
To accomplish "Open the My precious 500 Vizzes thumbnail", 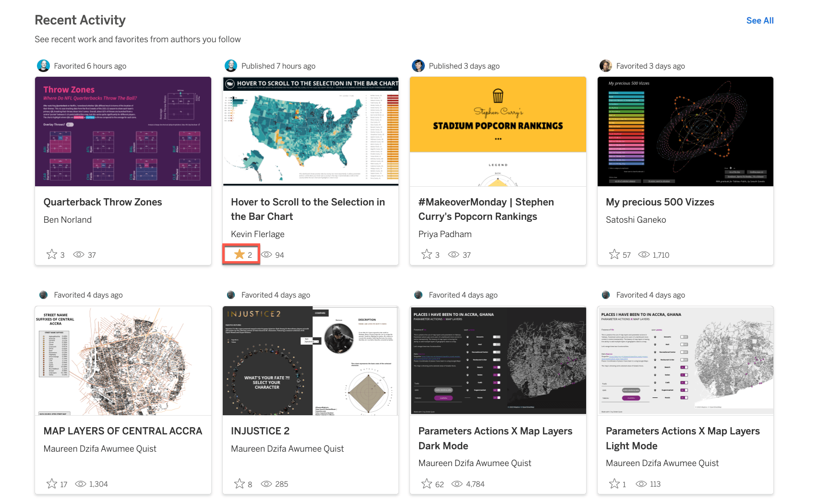I will point(685,131).
